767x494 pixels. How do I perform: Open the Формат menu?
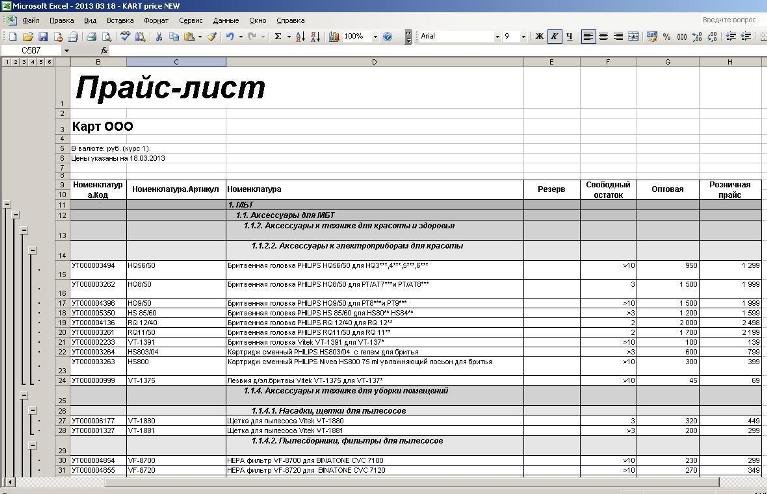tap(156, 21)
